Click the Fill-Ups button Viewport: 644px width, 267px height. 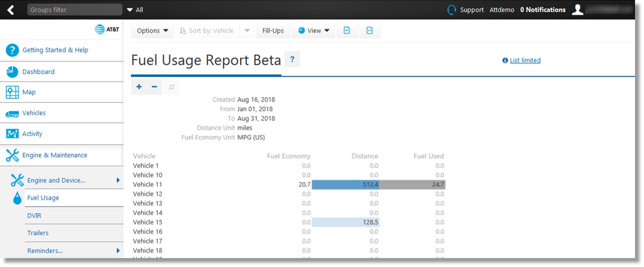pyautogui.click(x=273, y=30)
